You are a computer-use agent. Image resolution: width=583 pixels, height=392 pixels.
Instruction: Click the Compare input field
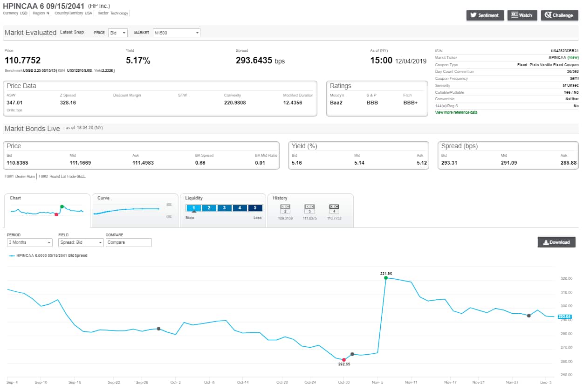129,242
